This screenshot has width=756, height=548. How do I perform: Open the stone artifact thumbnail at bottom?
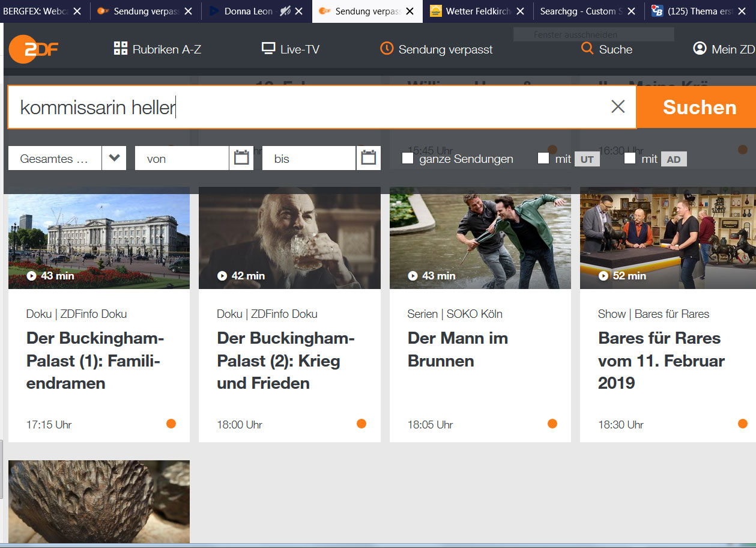(99, 502)
